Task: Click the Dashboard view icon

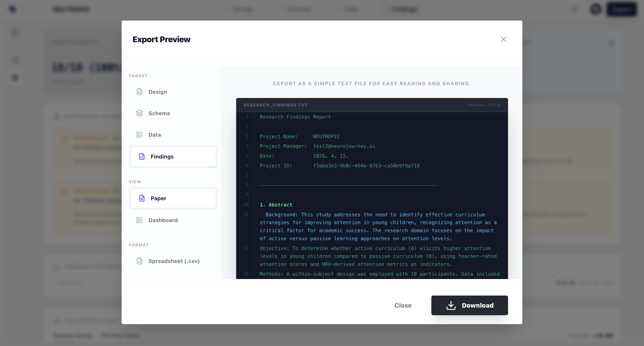Action: pos(140,220)
